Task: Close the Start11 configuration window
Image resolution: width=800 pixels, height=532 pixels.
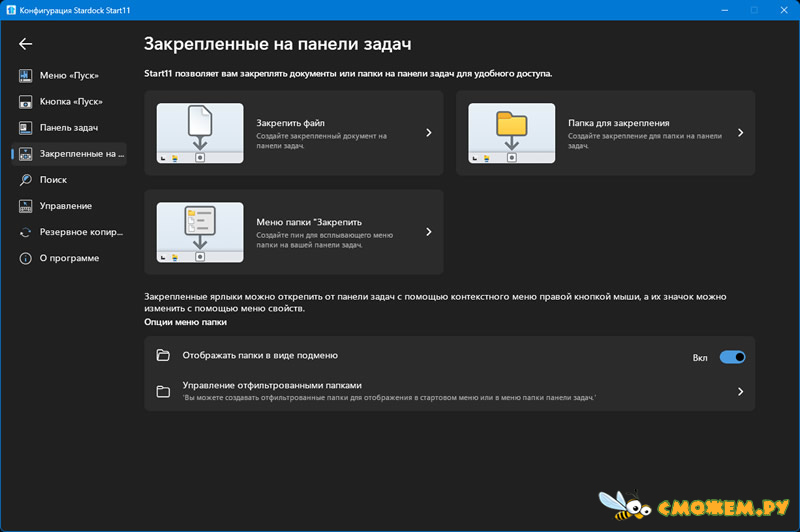Action: click(x=784, y=10)
